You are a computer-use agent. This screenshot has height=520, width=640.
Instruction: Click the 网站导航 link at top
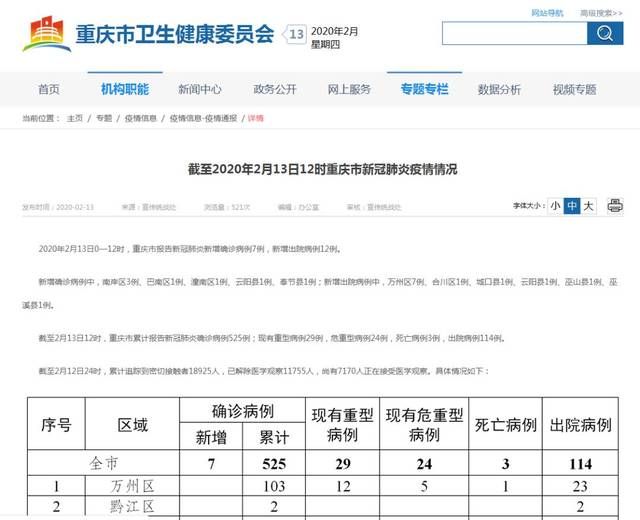click(546, 13)
